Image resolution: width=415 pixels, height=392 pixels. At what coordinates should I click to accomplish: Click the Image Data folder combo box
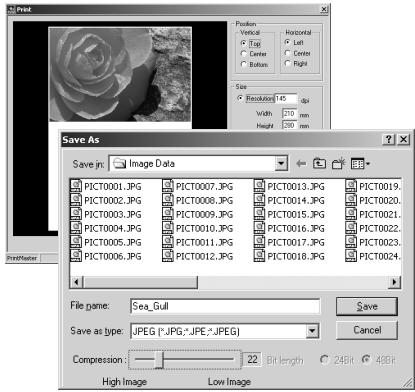[x=198, y=164]
